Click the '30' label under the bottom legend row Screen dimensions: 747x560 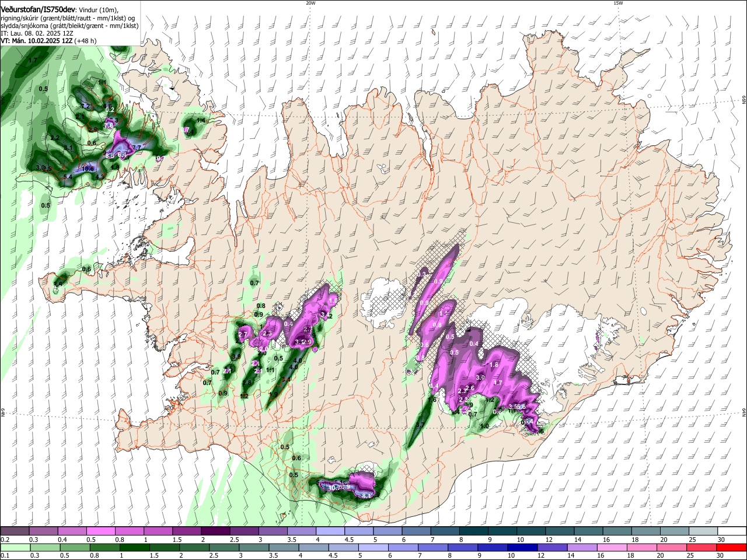click(x=720, y=555)
